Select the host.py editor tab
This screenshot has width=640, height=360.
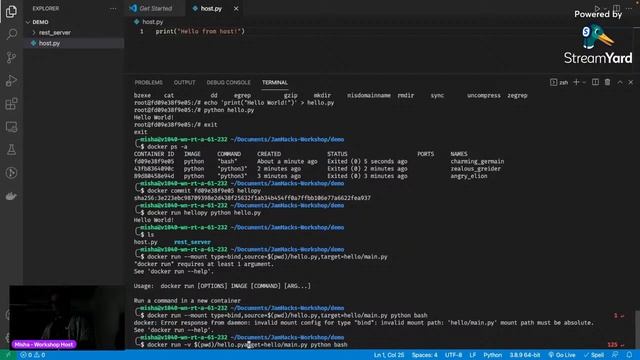point(211,8)
